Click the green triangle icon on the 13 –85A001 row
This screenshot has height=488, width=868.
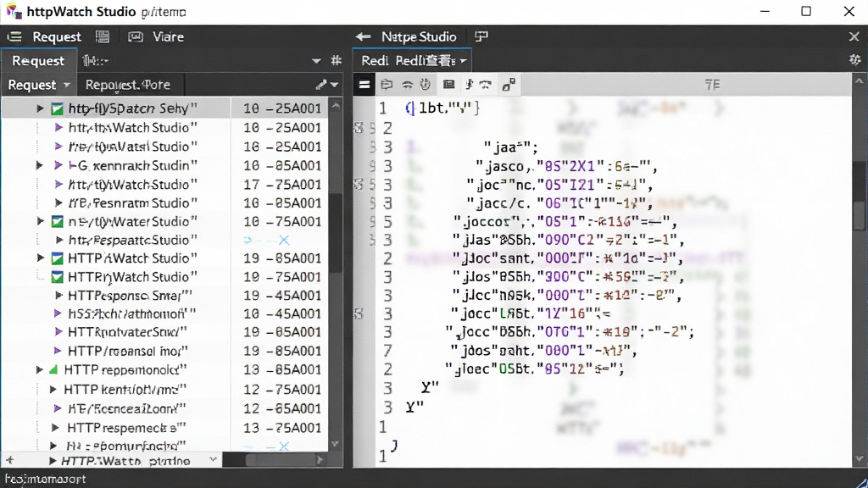pyautogui.click(x=53, y=369)
